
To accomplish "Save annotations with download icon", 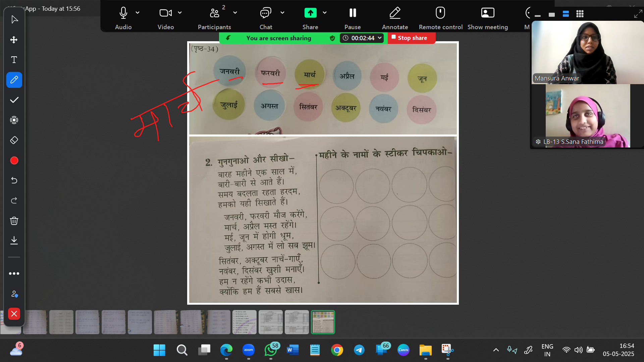I will (14, 240).
